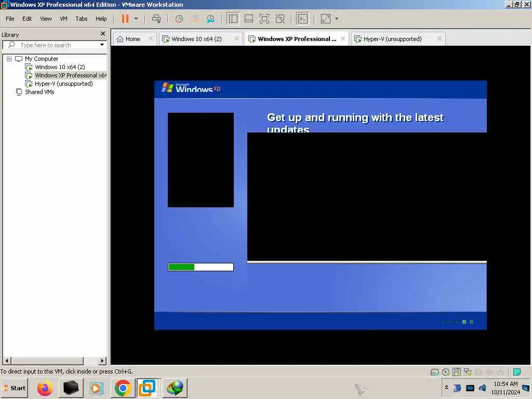Screen dimensions: 532x399
Task: Take a snapshot using the clock-plus icon
Action: pos(179,19)
